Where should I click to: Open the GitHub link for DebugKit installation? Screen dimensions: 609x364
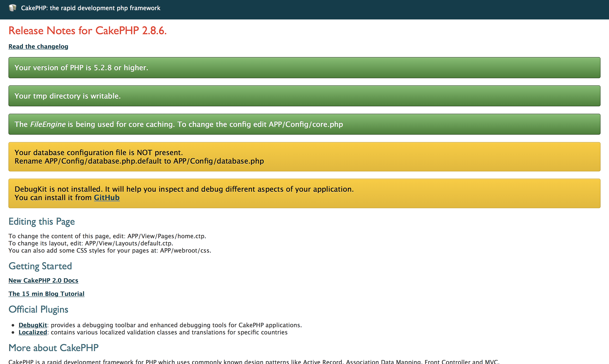[107, 197]
